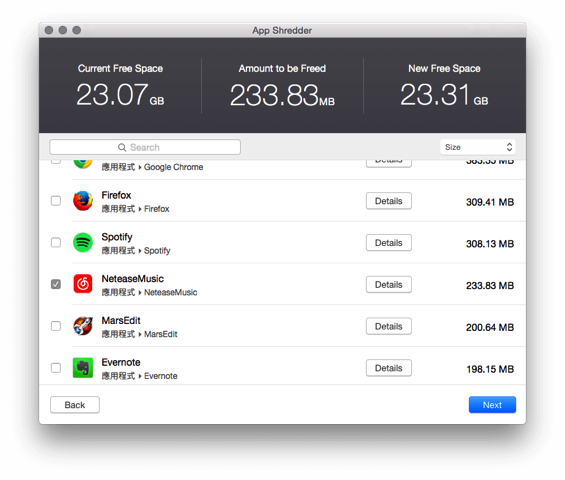Close the App Shredder window

point(49,30)
